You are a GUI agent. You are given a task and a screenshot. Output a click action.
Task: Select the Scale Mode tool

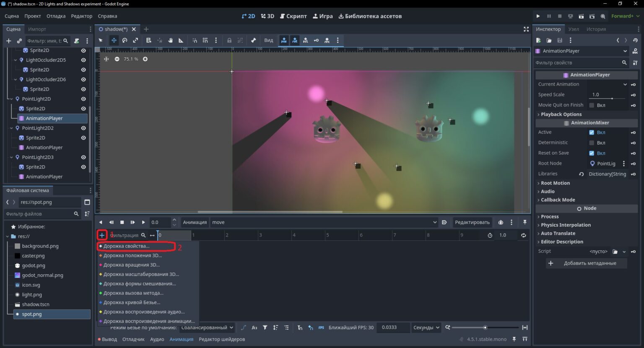[135, 40]
